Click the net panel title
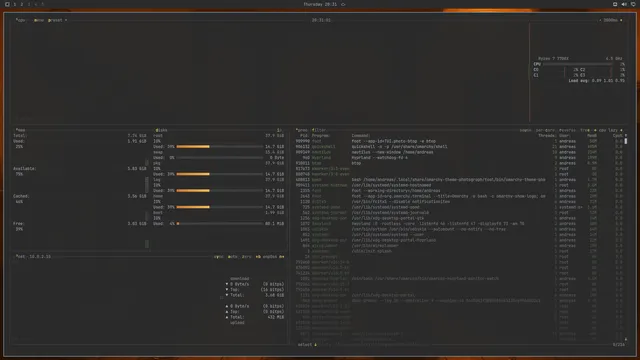 point(20,257)
